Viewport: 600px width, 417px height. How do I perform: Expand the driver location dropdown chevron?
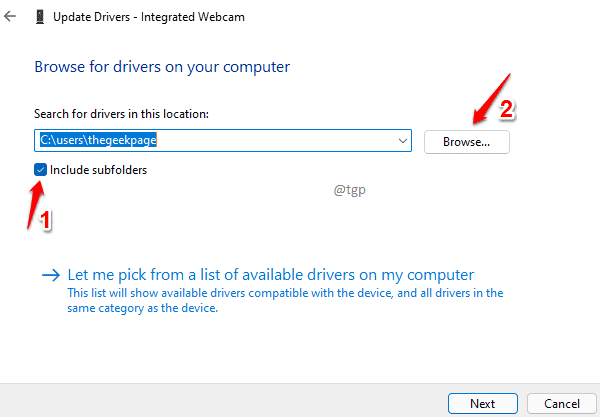coord(403,141)
